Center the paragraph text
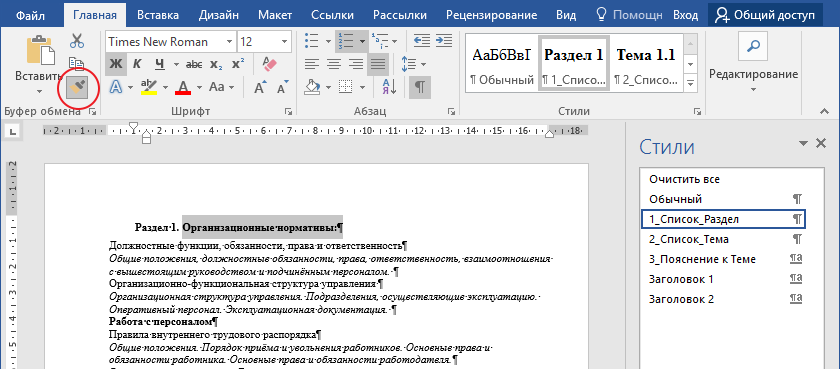 click(334, 64)
